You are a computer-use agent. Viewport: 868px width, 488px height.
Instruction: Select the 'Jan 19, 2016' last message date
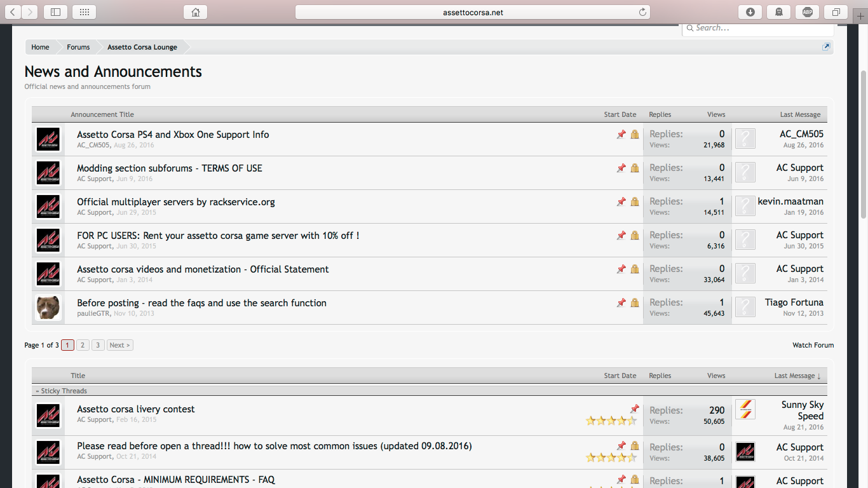[x=803, y=212]
